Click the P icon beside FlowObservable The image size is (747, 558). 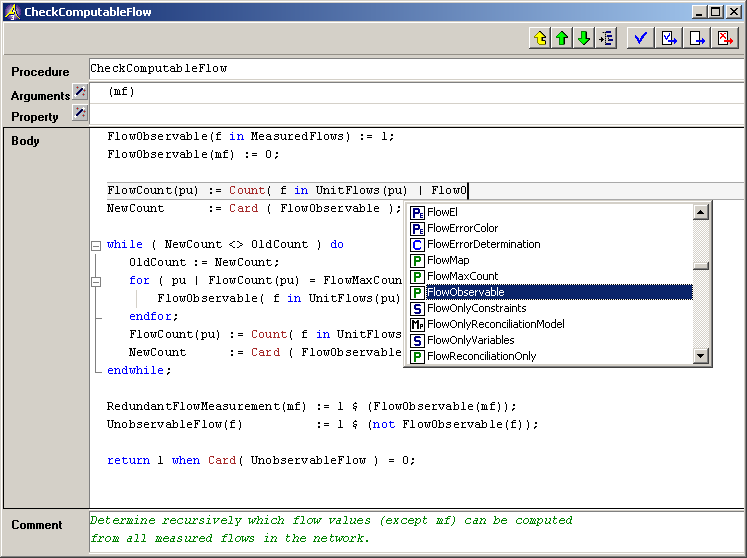pos(417,293)
